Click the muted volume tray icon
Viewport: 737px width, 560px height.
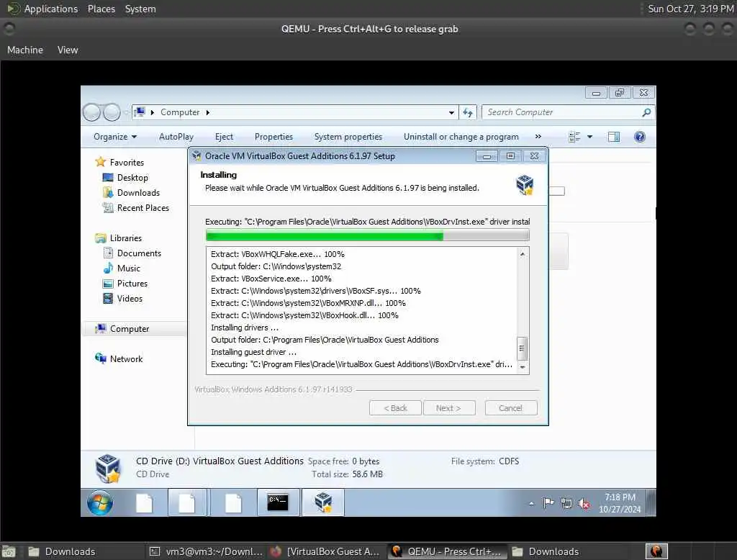[x=584, y=504]
